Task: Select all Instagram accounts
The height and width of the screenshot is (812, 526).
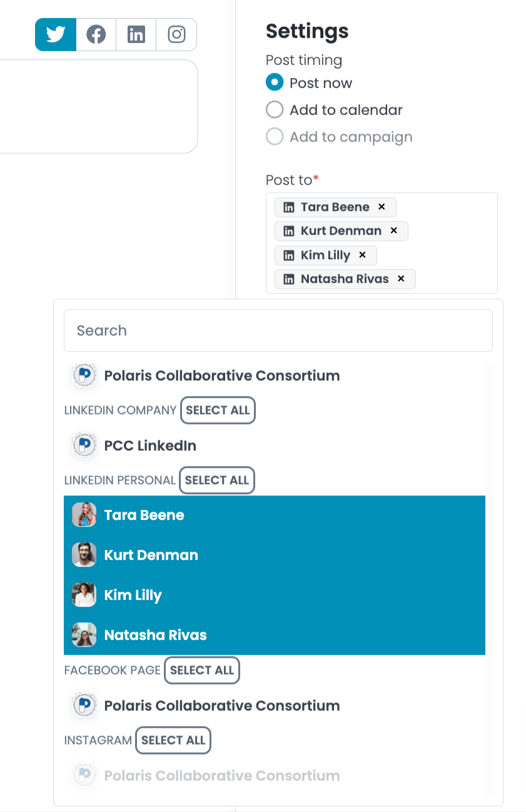Action: [173, 740]
